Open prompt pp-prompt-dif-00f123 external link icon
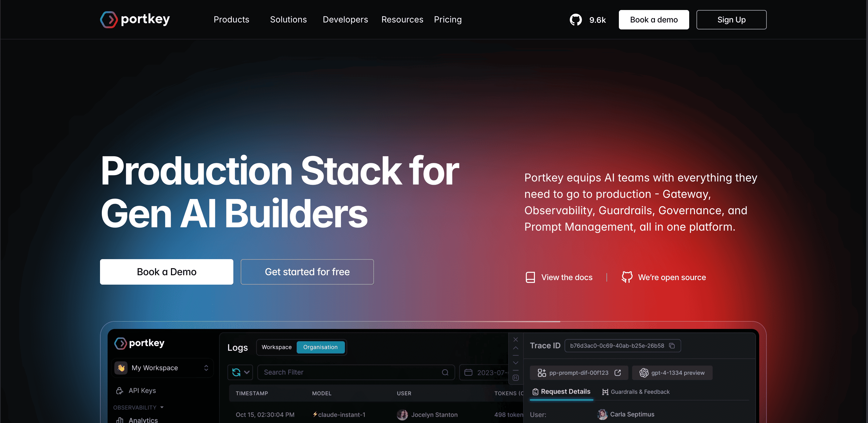Screen dimensions: 868x423 (x=617, y=372)
